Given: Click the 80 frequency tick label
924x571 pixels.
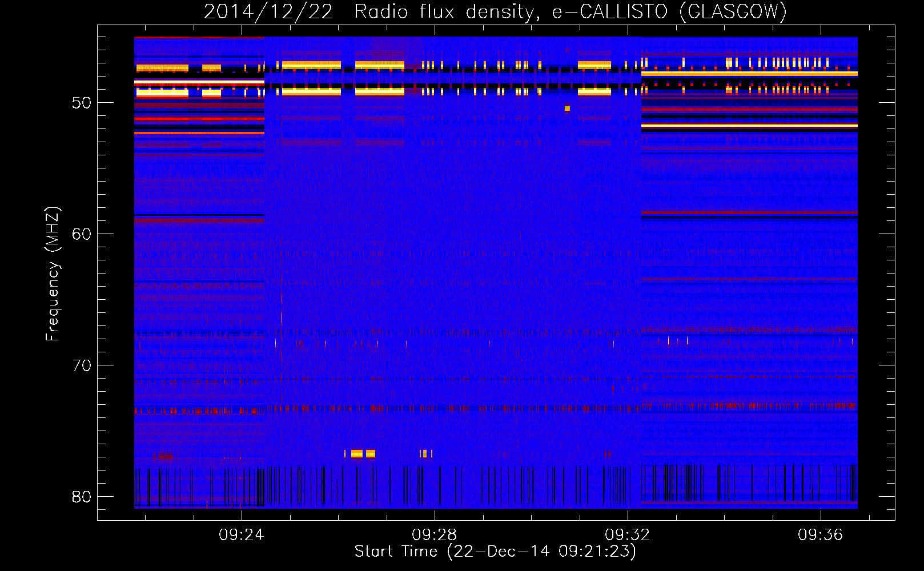Looking at the screenshot, I should click(x=82, y=497).
